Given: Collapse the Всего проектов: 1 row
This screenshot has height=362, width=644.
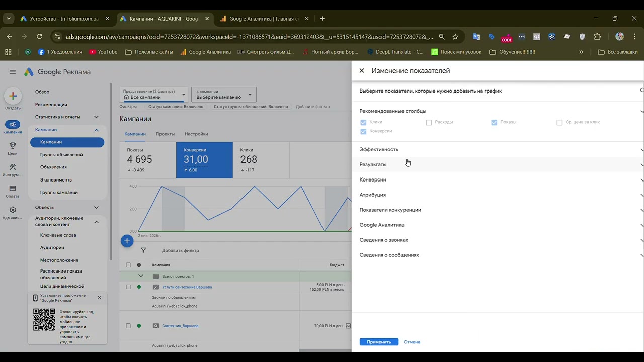Looking at the screenshot, I should [x=141, y=276].
